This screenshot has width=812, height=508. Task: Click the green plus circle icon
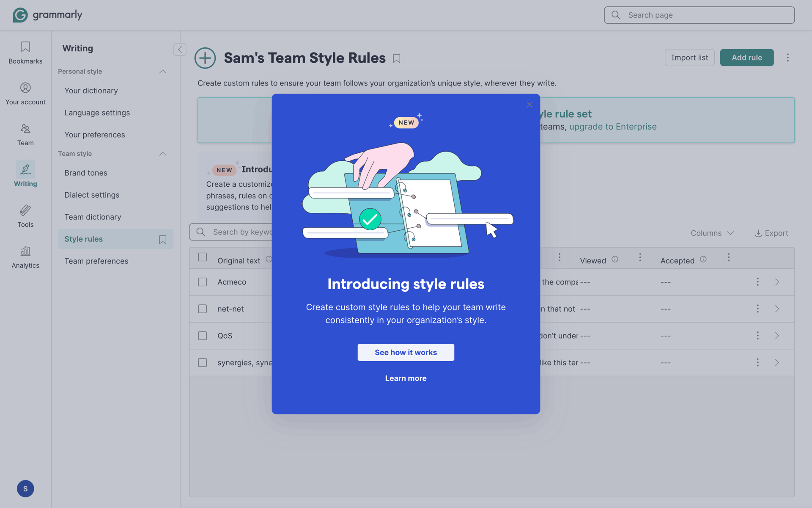coord(205,58)
